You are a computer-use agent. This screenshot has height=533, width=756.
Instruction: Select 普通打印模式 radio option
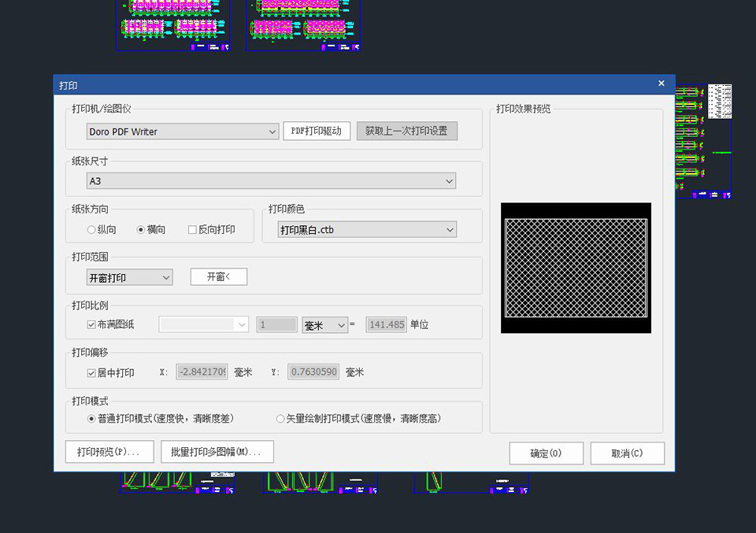pyautogui.click(x=91, y=419)
